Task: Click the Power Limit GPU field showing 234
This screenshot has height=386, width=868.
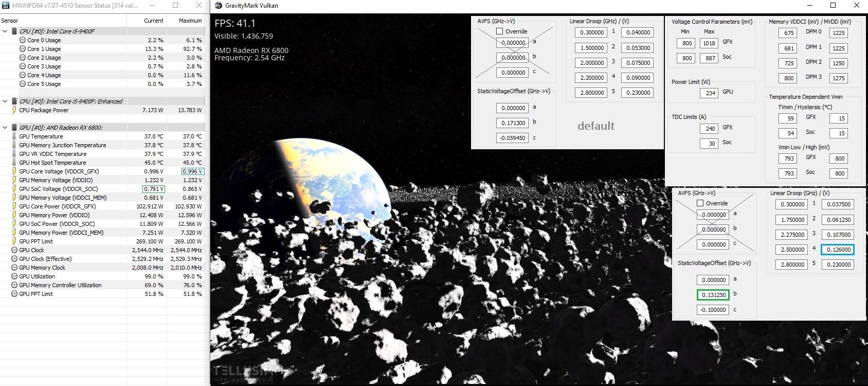Action: 709,93
